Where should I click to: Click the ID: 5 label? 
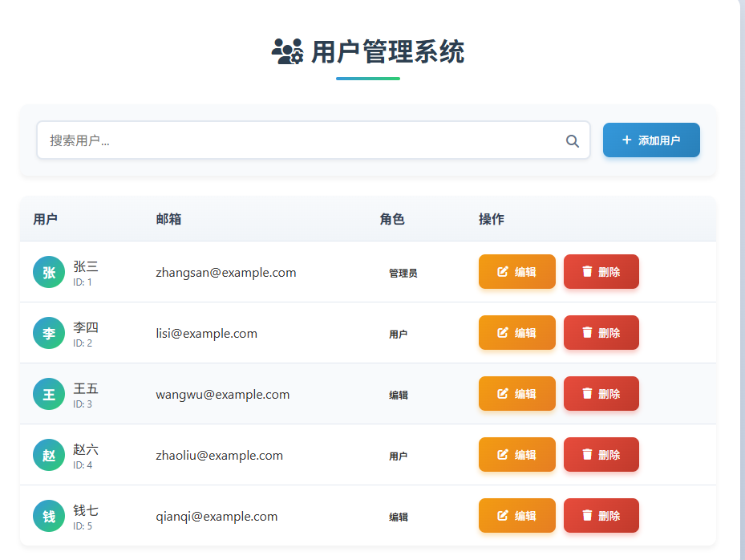click(82, 526)
